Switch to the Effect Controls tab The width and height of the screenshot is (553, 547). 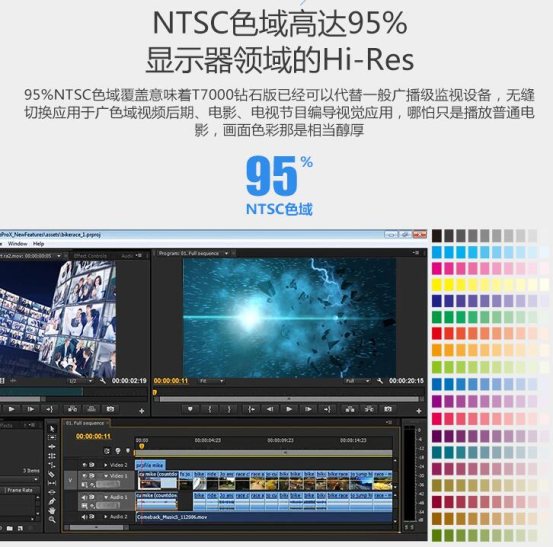click(90, 256)
